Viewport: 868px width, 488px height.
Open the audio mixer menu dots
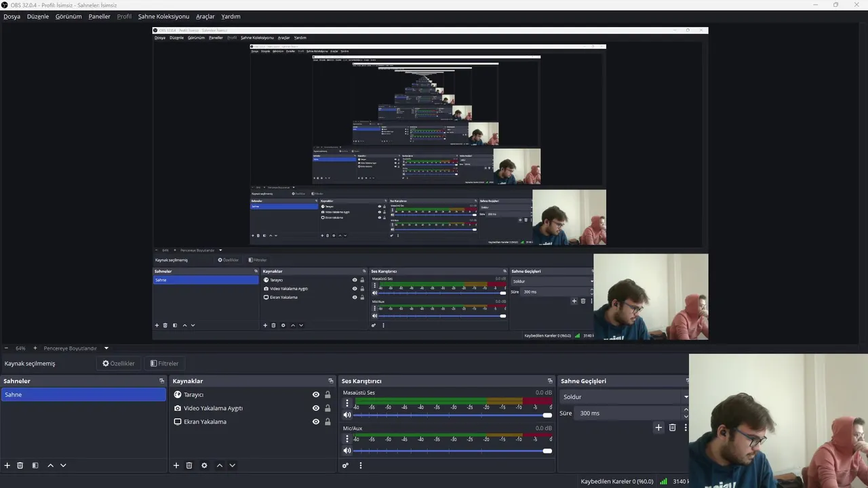(x=361, y=466)
